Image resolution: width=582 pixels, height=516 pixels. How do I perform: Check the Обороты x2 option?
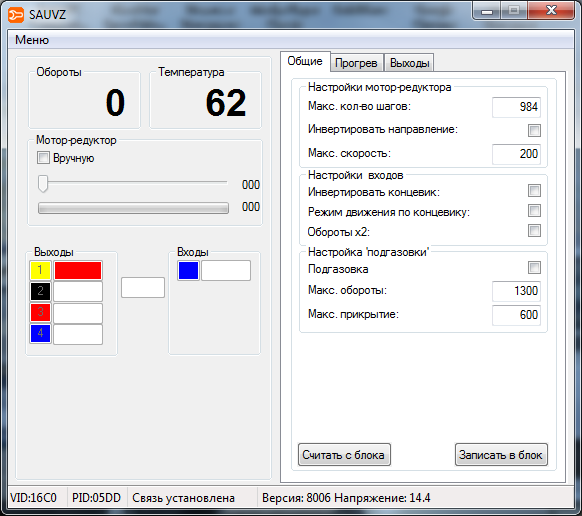(x=534, y=231)
